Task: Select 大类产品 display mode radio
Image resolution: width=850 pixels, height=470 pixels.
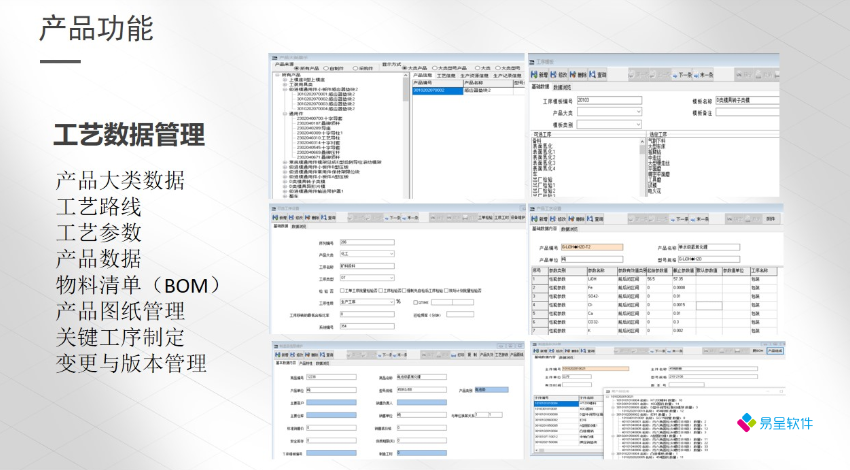Action: tap(405, 68)
